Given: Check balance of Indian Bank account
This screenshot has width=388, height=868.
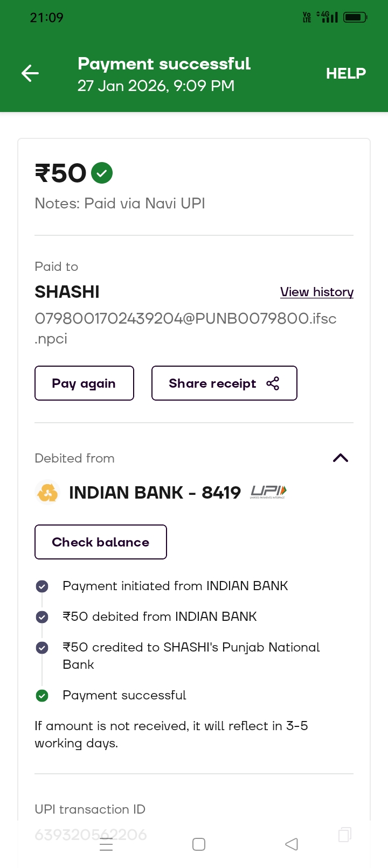Looking at the screenshot, I should click(101, 542).
